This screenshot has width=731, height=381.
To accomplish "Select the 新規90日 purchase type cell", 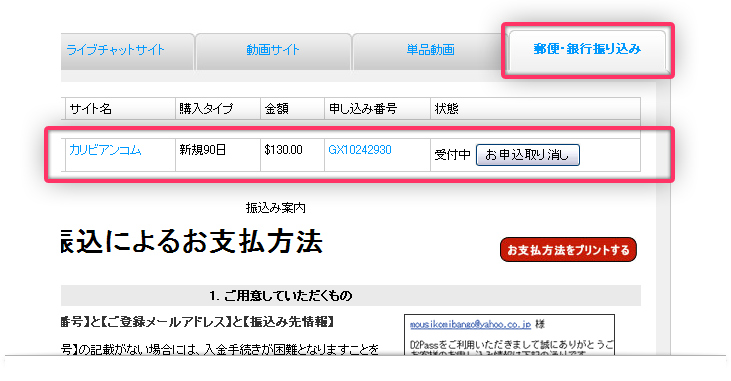I will click(218, 155).
